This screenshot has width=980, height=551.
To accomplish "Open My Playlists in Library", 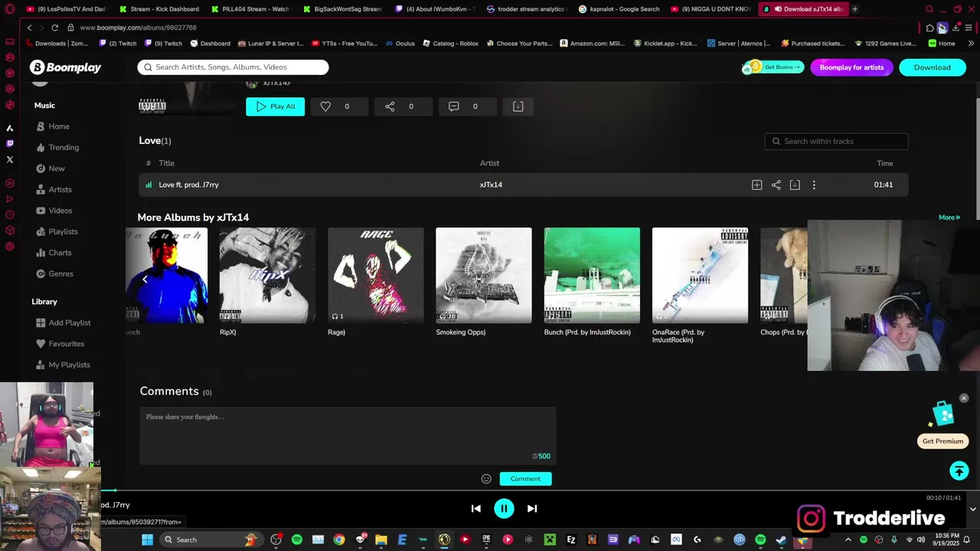I will (63, 365).
